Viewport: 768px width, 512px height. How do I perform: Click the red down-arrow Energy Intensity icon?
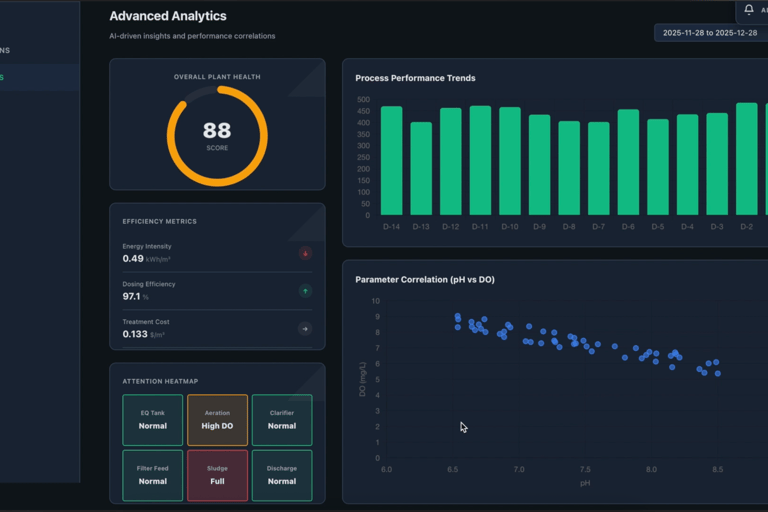pos(305,253)
